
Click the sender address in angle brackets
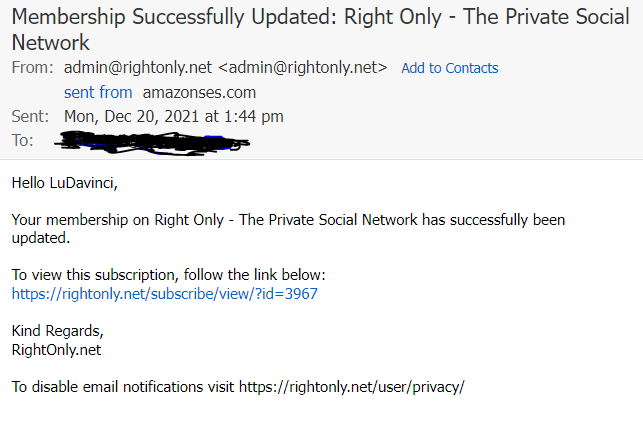click(x=303, y=68)
